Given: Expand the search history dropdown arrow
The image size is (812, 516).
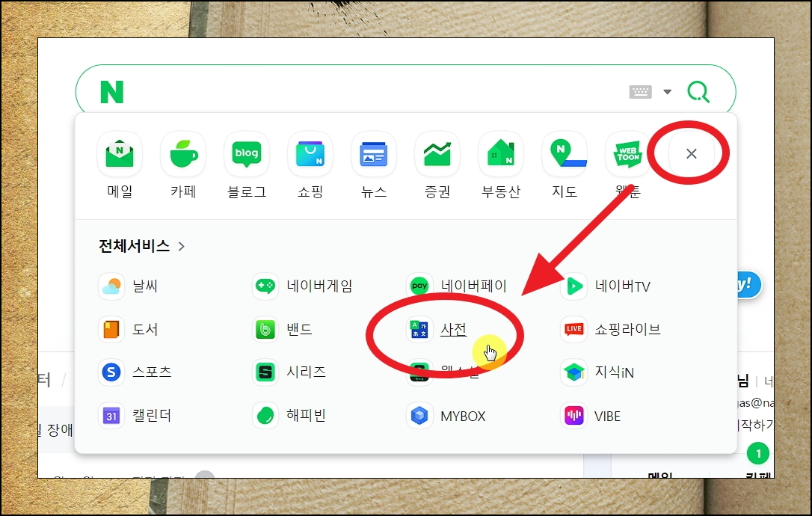Looking at the screenshot, I should 668,92.
